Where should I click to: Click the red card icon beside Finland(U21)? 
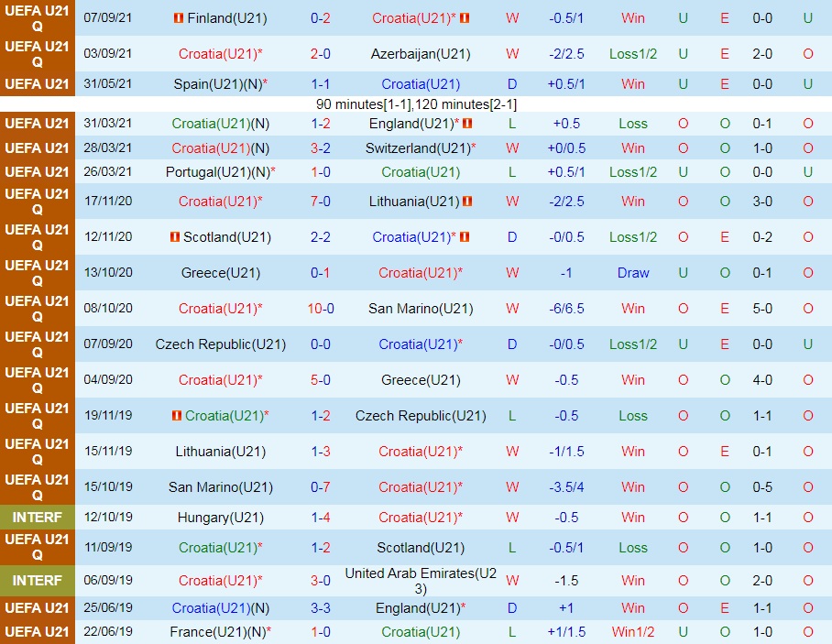[x=178, y=18]
